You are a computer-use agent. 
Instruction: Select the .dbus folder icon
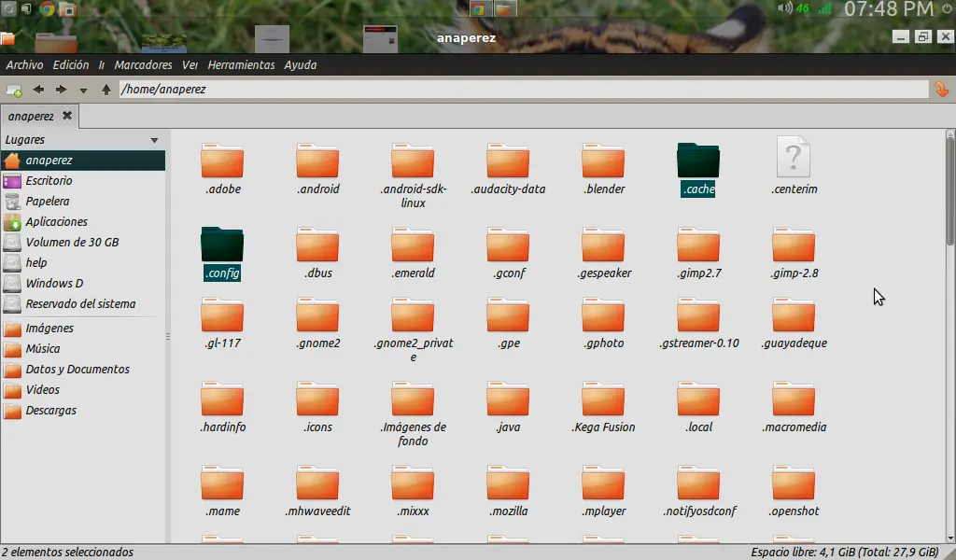pos(317,245)
